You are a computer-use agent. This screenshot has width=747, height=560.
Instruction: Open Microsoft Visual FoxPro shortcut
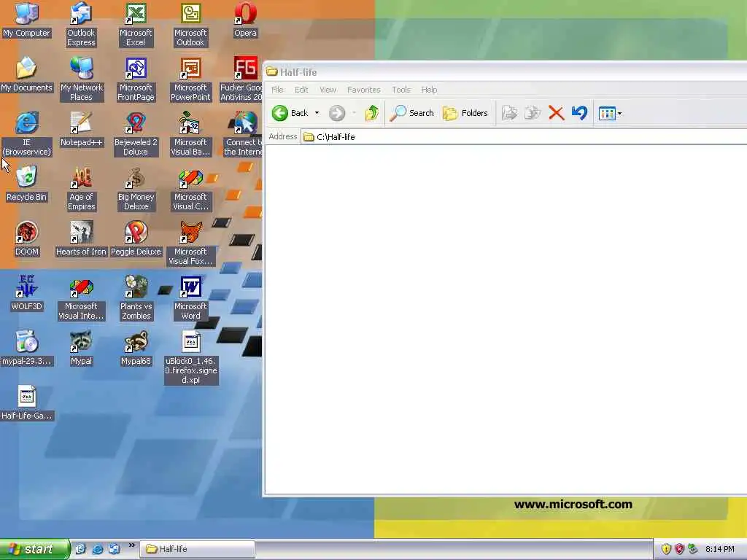190,244
